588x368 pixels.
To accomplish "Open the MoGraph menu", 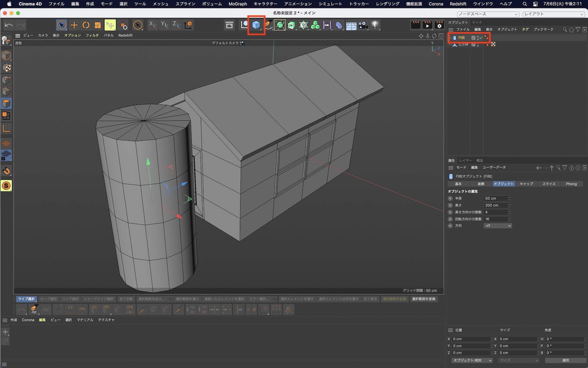I will click(x=238, y=4).
